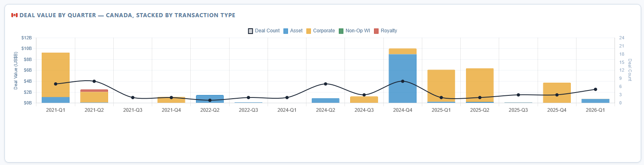644x165 pixels.
Task: Toggle the Non-Op WI legend series
Action: point(354,31)
